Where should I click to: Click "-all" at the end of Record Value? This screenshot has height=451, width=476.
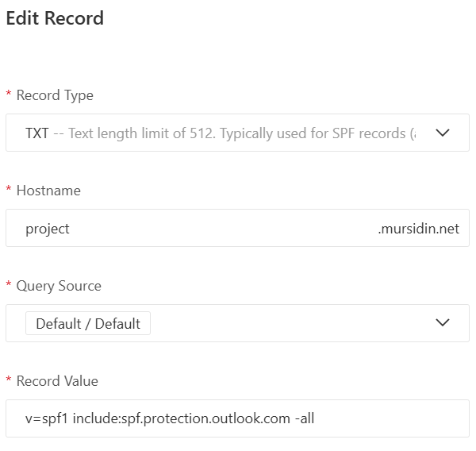(x=304, y=418)
